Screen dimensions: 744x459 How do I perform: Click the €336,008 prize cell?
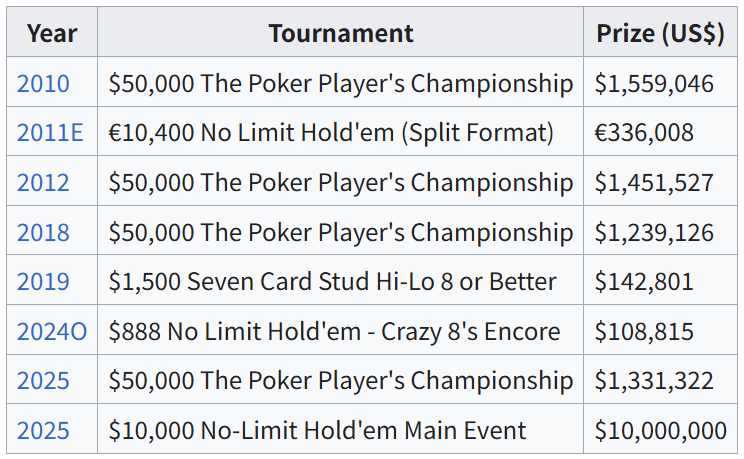pyautogui.click(x=644, y=133)
